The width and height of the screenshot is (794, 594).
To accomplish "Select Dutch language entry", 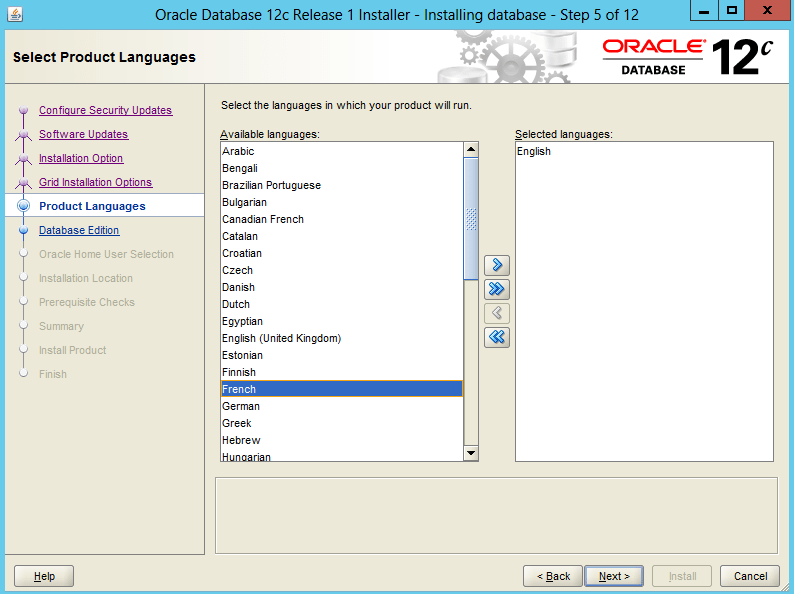I will pyautogui.click(x=342, y=304).
